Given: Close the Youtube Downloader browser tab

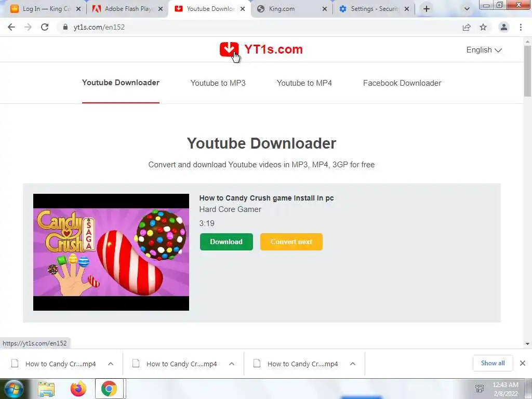Looking at the screenshot, I should [243, 9].
